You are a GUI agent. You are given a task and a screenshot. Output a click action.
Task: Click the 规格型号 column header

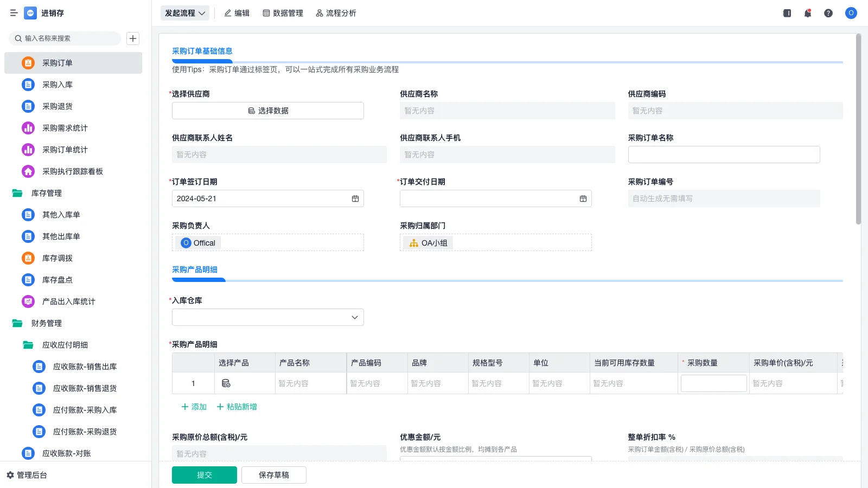coord(499,363)
